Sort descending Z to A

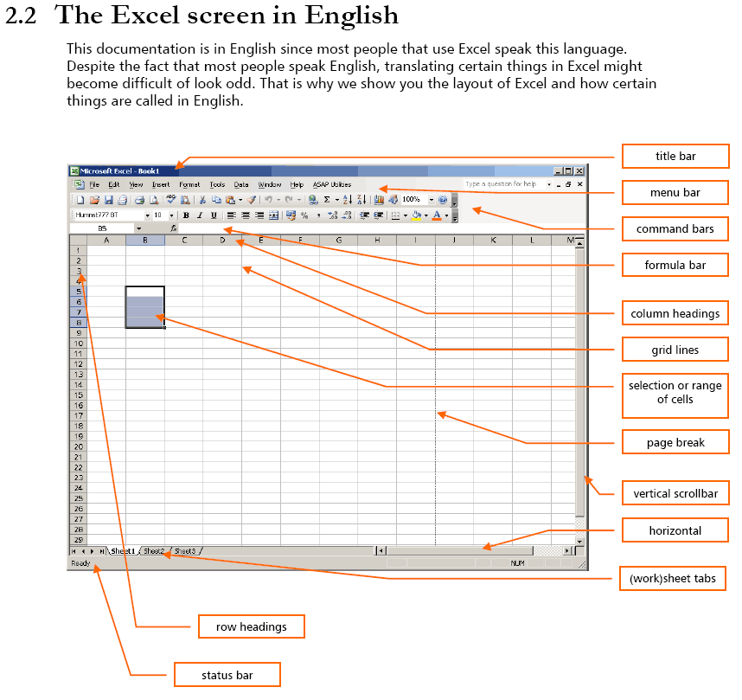(x=361, y=200)
